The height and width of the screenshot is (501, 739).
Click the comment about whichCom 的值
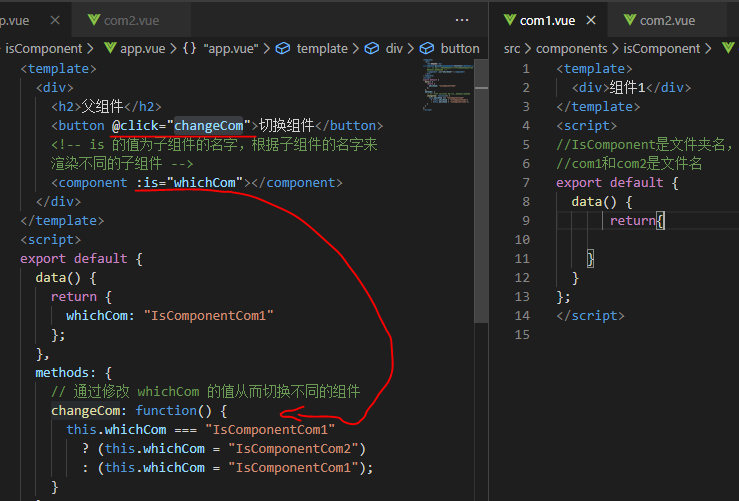point(205,392)
